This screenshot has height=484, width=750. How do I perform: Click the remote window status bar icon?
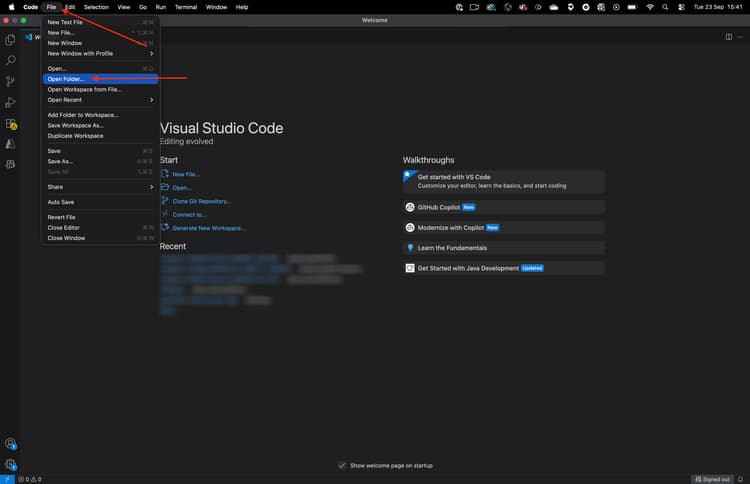tap(7, 479)
